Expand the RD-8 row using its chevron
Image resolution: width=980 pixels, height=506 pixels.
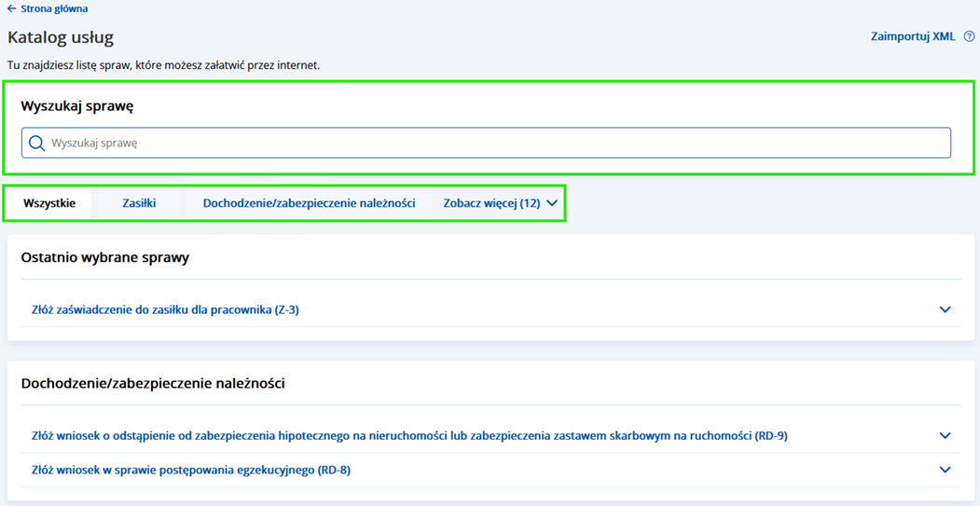[945, 470]
